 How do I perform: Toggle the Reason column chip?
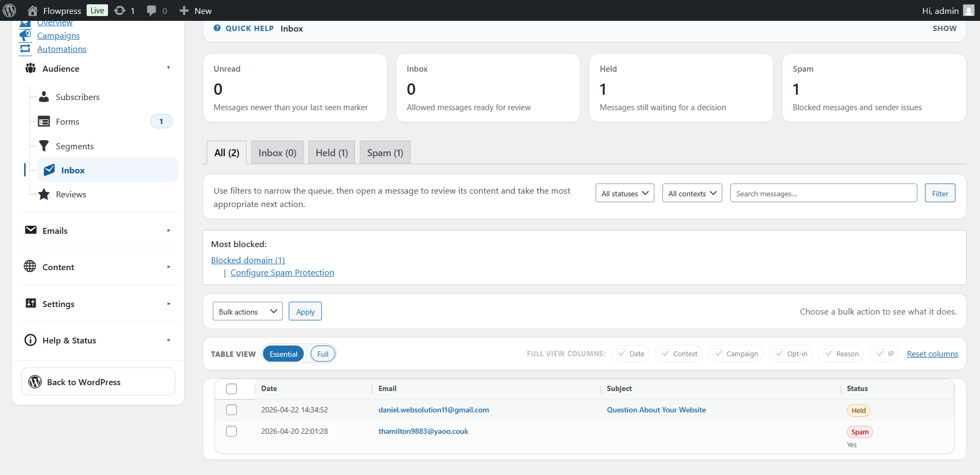point(841,354)
